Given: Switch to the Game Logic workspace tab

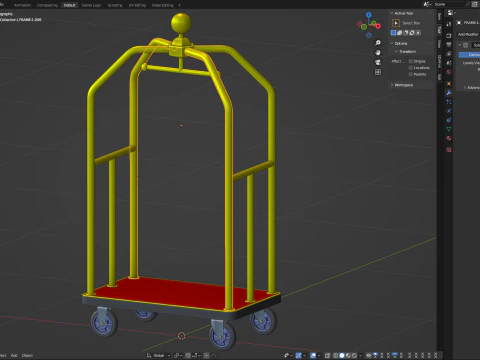Looking at the screenshot, I should pos(91,5).
